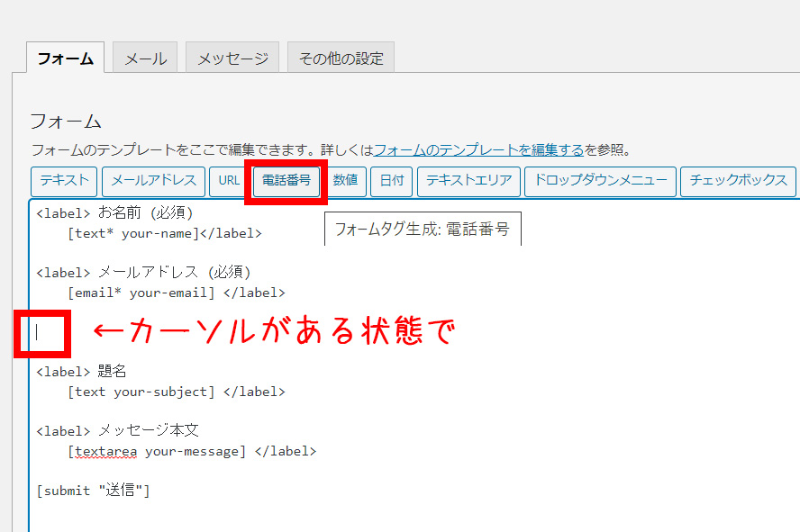This screenshot has width=800, height=532.
Task: Add a 数値 form tag
Action: pyautogui.click(x=345, y=180)
